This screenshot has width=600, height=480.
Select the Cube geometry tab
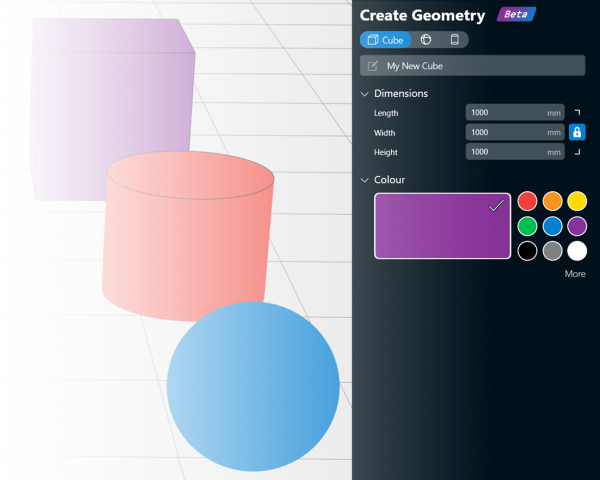(x=385, y=40)
